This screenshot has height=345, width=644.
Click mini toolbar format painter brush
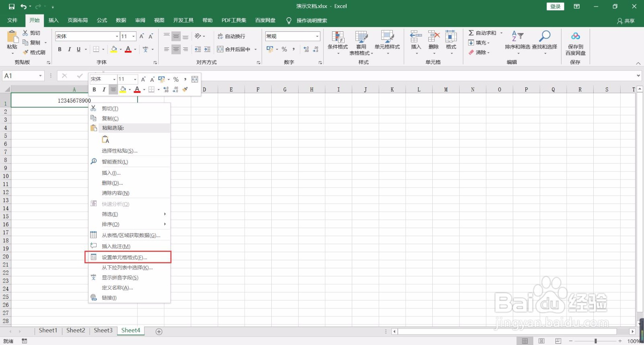185,89
